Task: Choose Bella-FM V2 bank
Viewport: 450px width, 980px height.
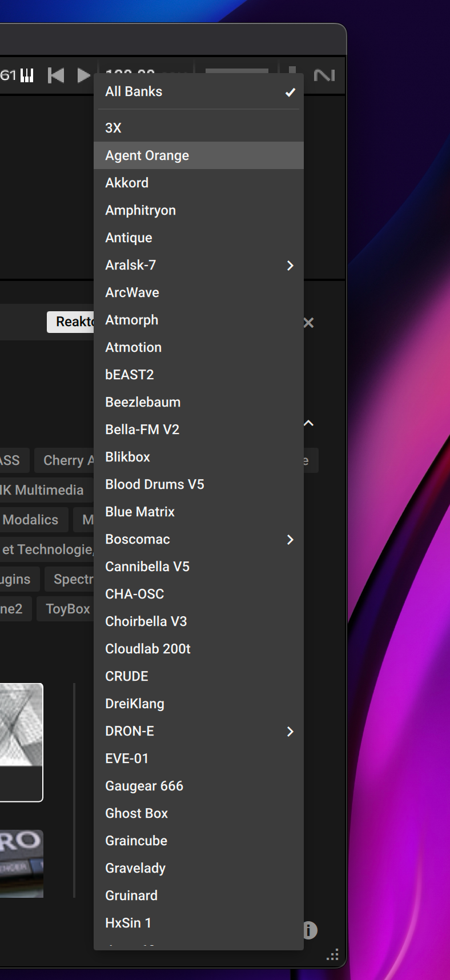Action: click(198, 429)
